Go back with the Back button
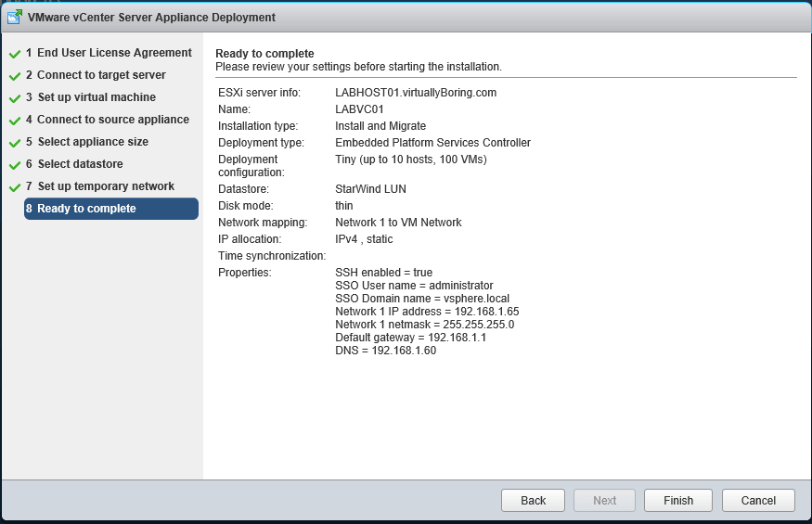The image size is (812, 524). pyautogui.click(x=533, y=500)
